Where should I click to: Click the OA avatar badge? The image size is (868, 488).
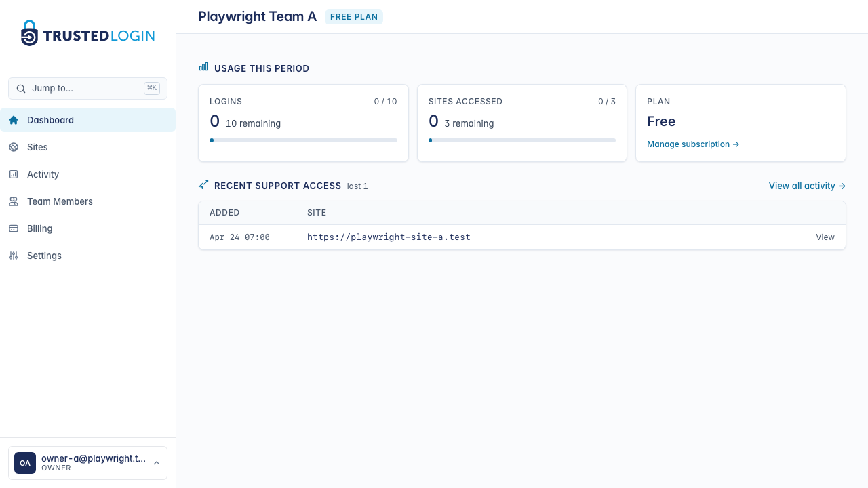[24, 462]
